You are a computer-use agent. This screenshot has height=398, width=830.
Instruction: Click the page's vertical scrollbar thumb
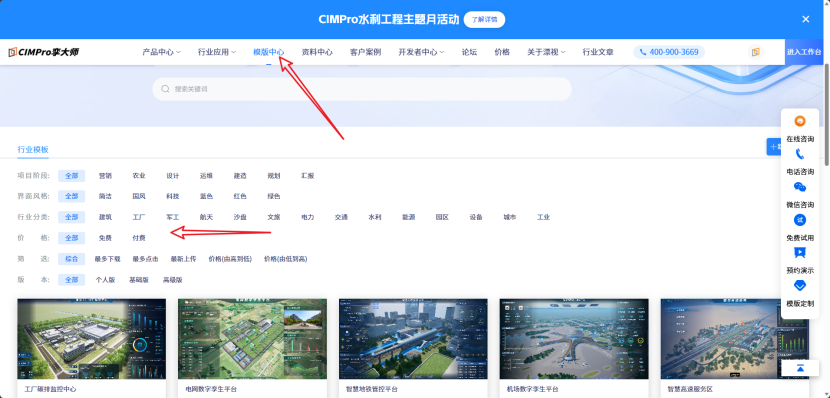click(827, 114)
